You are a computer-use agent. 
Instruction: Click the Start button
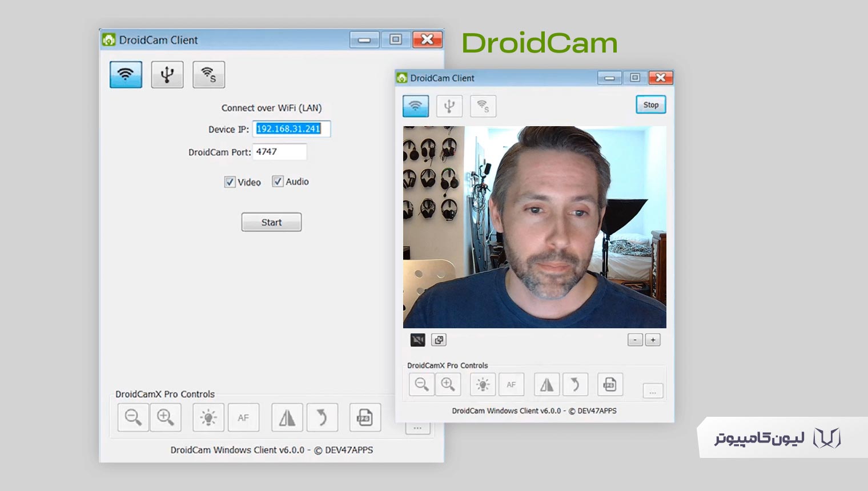271,222
